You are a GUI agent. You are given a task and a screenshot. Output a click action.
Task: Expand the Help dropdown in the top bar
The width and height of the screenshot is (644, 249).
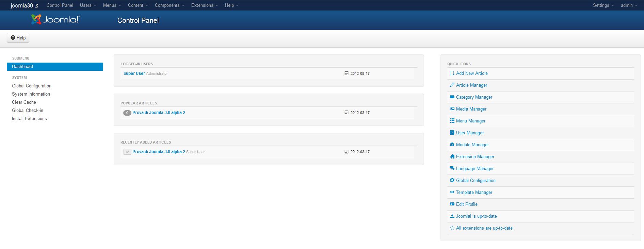tap(232, 5)
